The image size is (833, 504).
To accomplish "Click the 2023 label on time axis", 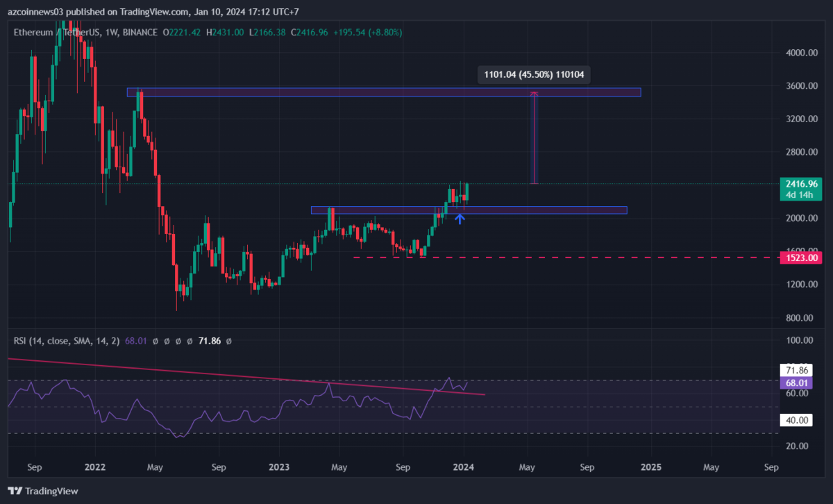I will (279, 468).
